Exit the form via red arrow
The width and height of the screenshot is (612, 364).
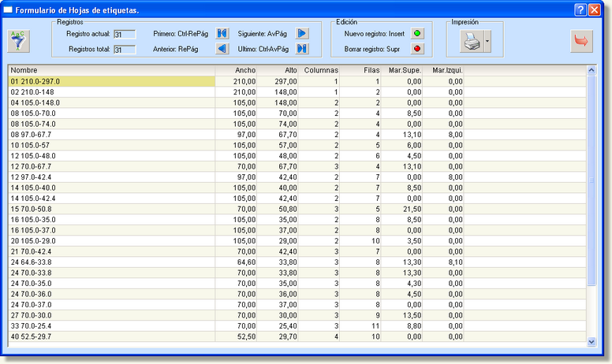pyautogui.click(x=581, y=41)
